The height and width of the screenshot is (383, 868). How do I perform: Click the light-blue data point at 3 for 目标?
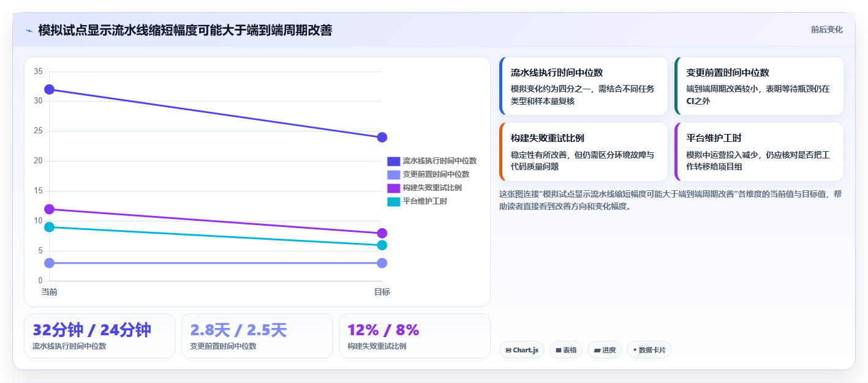pos(382,263)
